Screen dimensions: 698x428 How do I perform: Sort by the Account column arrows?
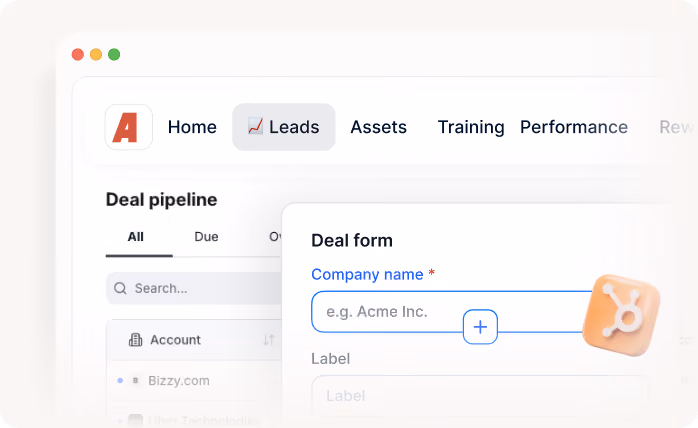coord(268,340)
